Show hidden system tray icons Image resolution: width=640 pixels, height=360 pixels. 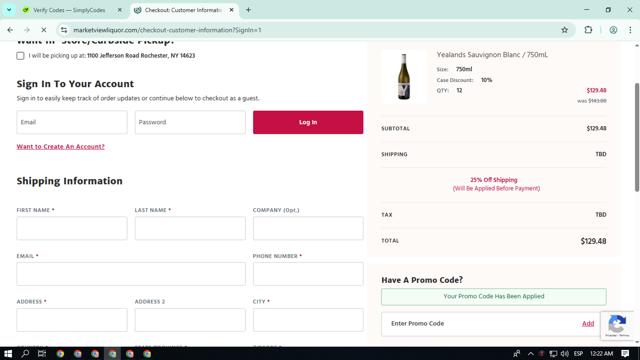pyautogui.click(x=531, y=353)
